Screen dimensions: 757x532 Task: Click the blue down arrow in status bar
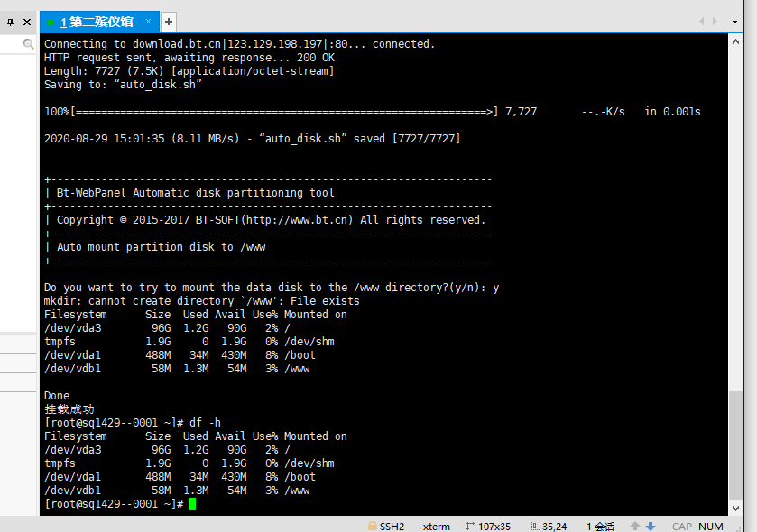651,527
